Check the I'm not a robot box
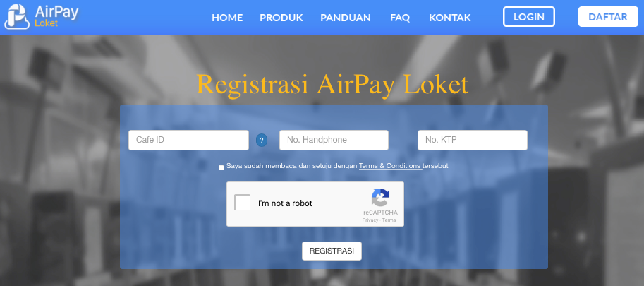The image size is (644, 286). (x=243, y=203)
